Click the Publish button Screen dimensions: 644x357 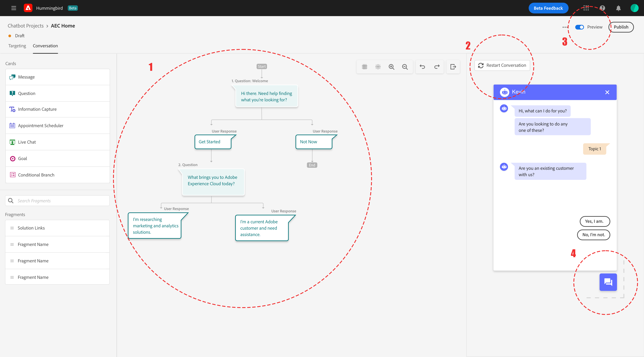(621, 27)
